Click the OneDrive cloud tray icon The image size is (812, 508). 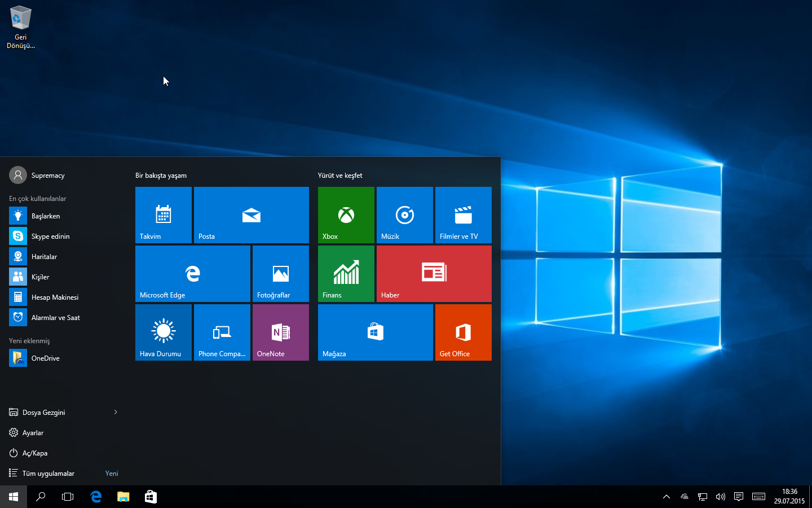(x=685, y=497)
